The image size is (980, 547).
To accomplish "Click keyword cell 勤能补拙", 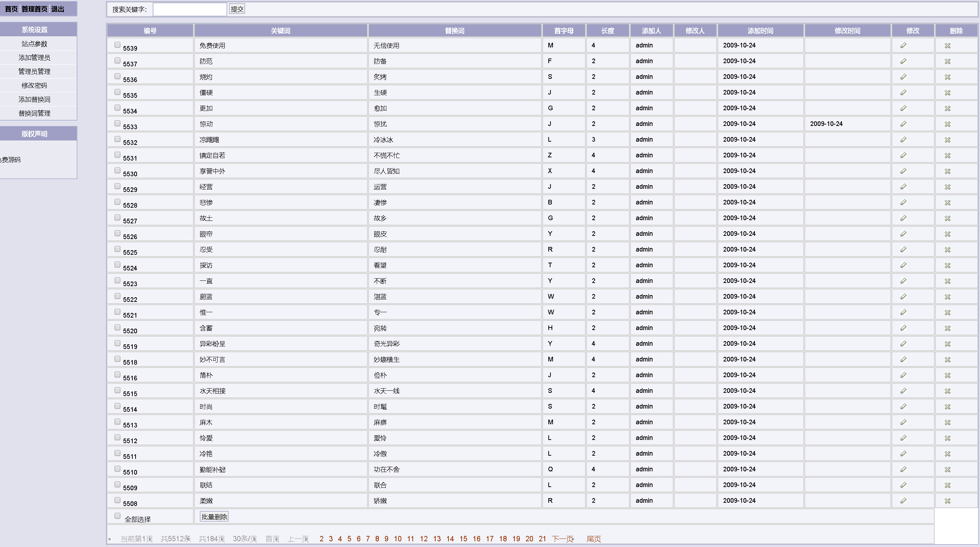I will [212, 470].
